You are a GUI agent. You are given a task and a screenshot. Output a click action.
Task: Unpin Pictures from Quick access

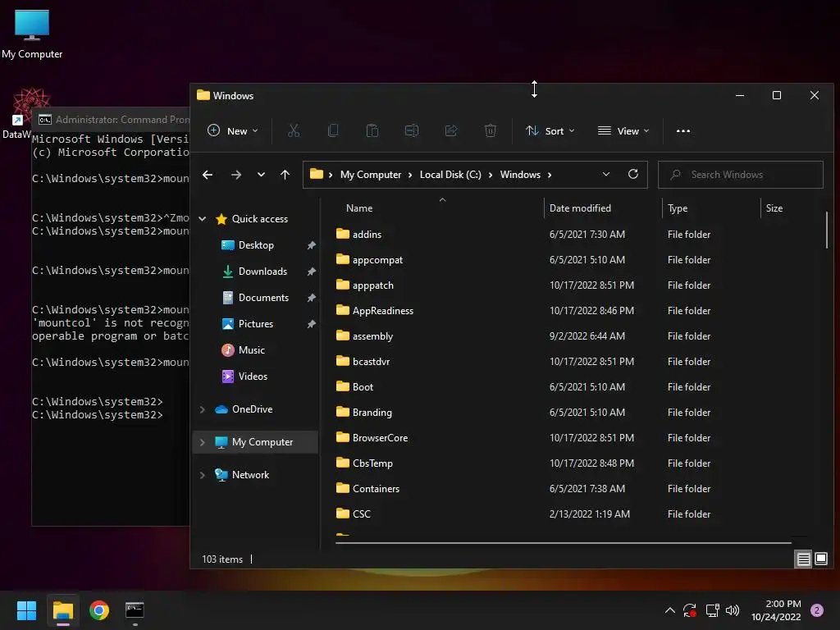(x=311, y=324)
